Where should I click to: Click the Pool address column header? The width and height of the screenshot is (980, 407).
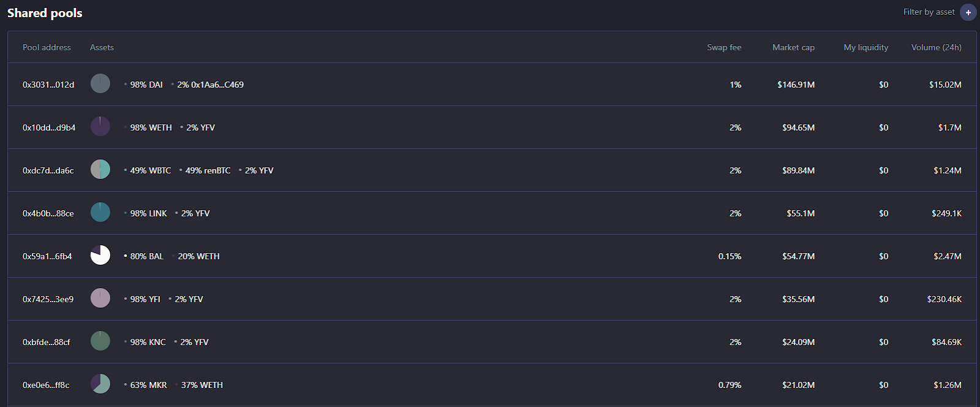pos(47,47)
